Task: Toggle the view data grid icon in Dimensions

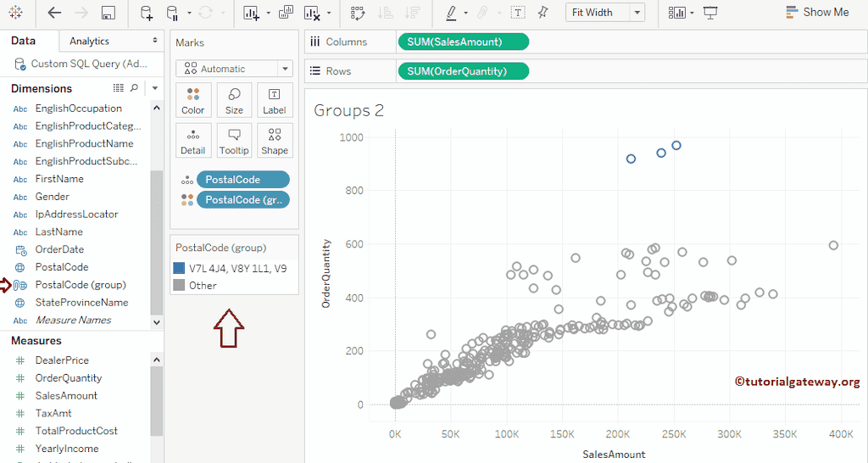Action: click(x=119, y=88)
